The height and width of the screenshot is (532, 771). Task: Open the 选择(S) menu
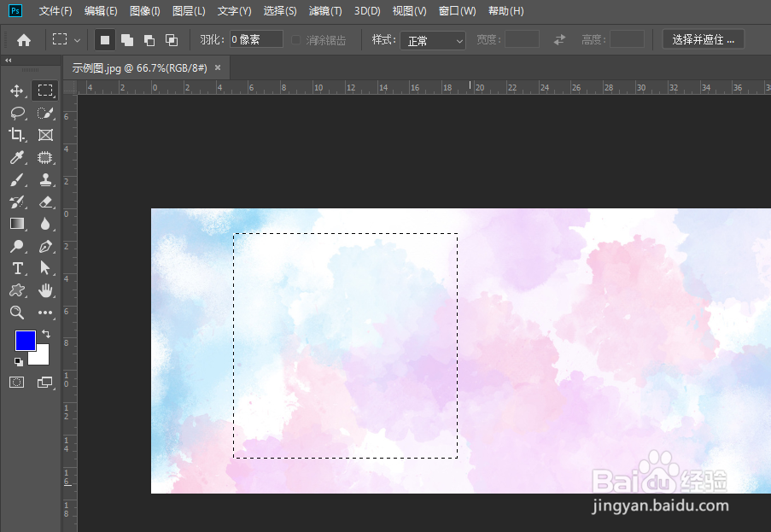[280, 11]
